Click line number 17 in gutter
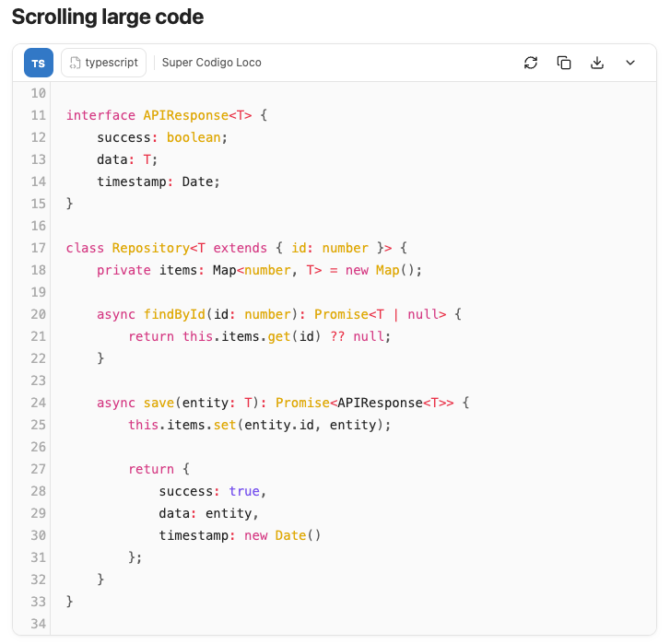The image size is (670, 644). point(38,248)
